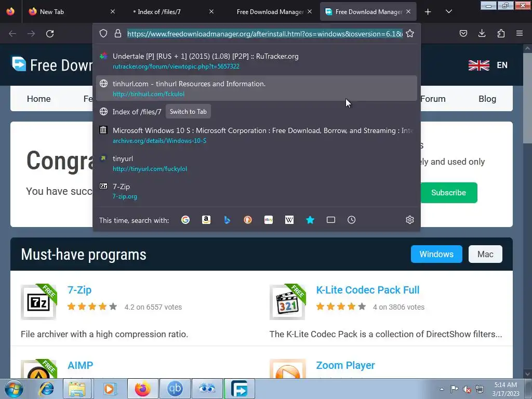
Task: Search this time with Bing
Action: pyautogui.click(x=227, y=220)
